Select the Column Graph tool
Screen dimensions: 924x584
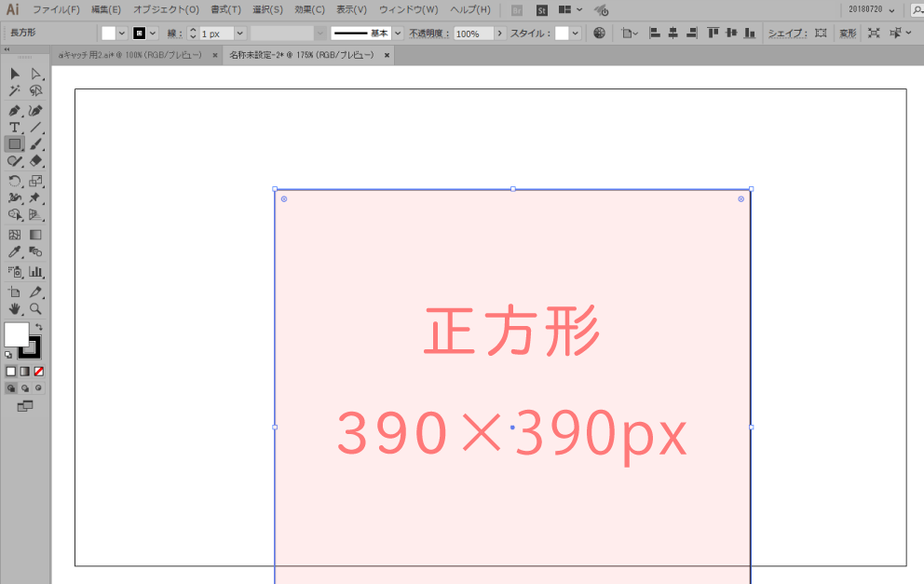pos(35,272)
